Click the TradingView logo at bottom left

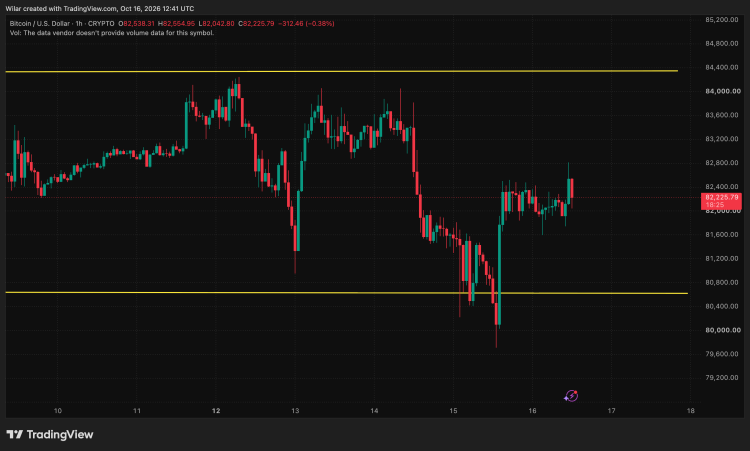(50, 435)
